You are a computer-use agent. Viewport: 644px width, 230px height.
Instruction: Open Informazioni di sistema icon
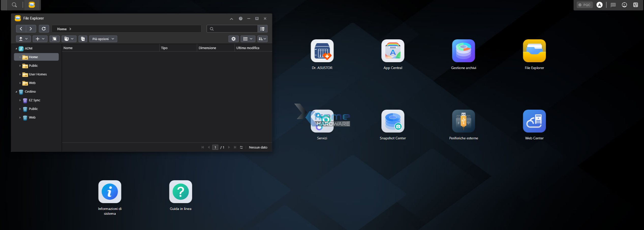pos(110,192)
